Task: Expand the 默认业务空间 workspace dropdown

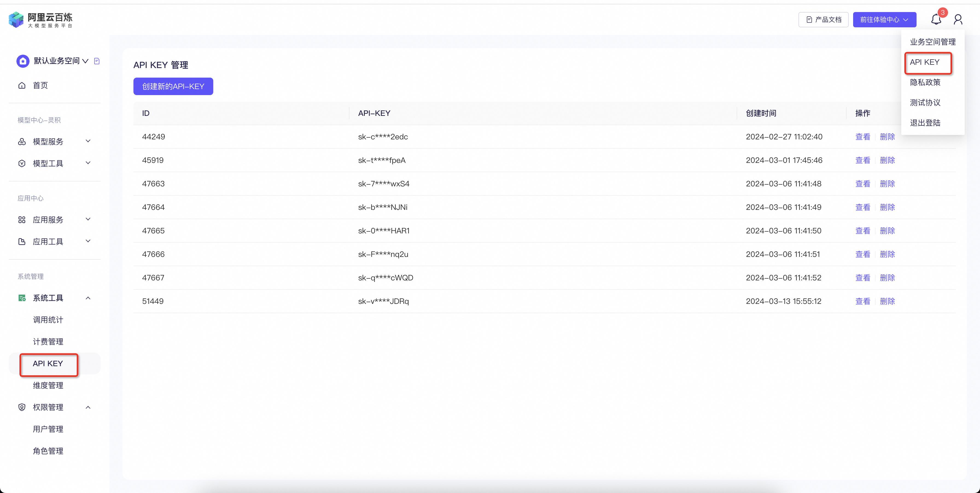Action: pyautogui.click(x=85, y=61)
